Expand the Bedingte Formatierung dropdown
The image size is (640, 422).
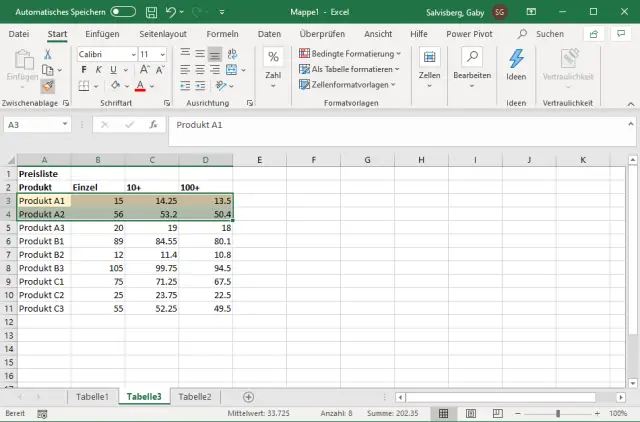pos(349,54)
